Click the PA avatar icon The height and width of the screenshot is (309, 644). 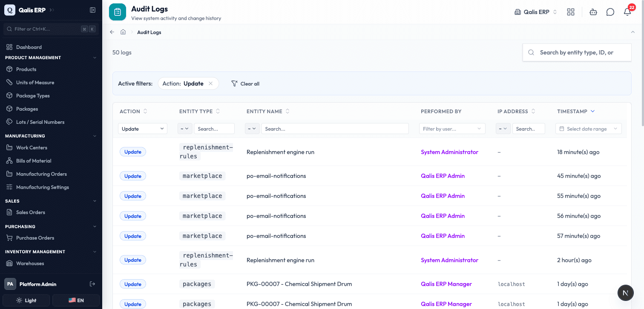click(10, 284)
